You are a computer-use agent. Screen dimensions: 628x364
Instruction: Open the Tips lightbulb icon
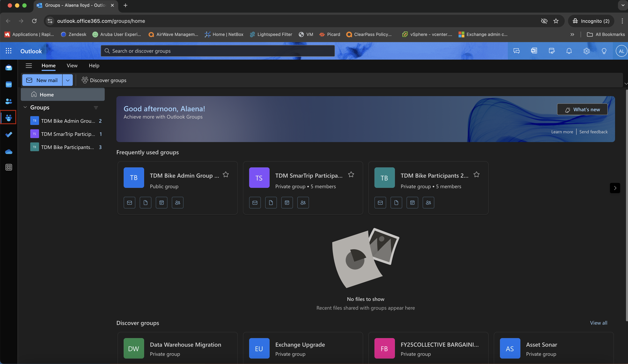click(604, 51)
